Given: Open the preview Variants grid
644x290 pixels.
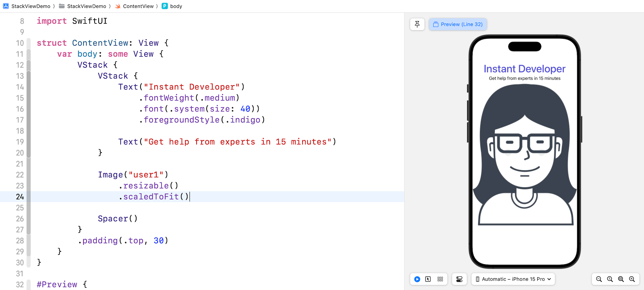Looking at the screenshot, I should click(x=440, y=279).
